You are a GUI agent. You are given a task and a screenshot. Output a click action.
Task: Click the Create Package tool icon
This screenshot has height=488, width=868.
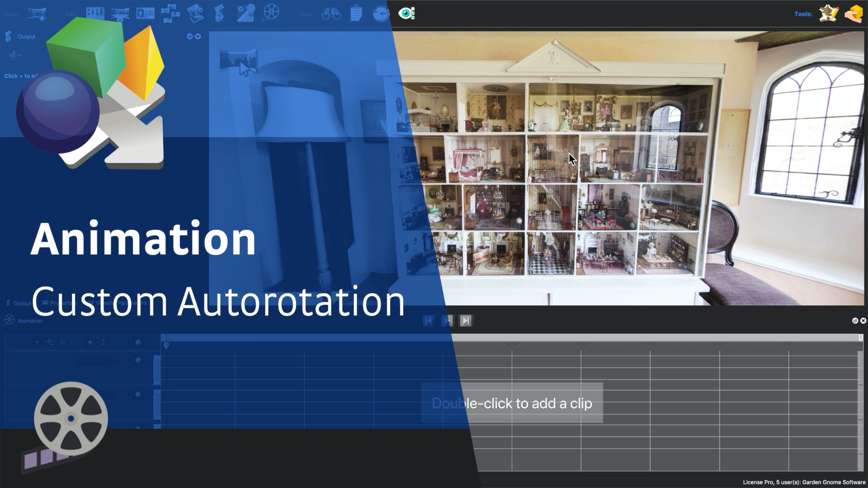point(853,14)
